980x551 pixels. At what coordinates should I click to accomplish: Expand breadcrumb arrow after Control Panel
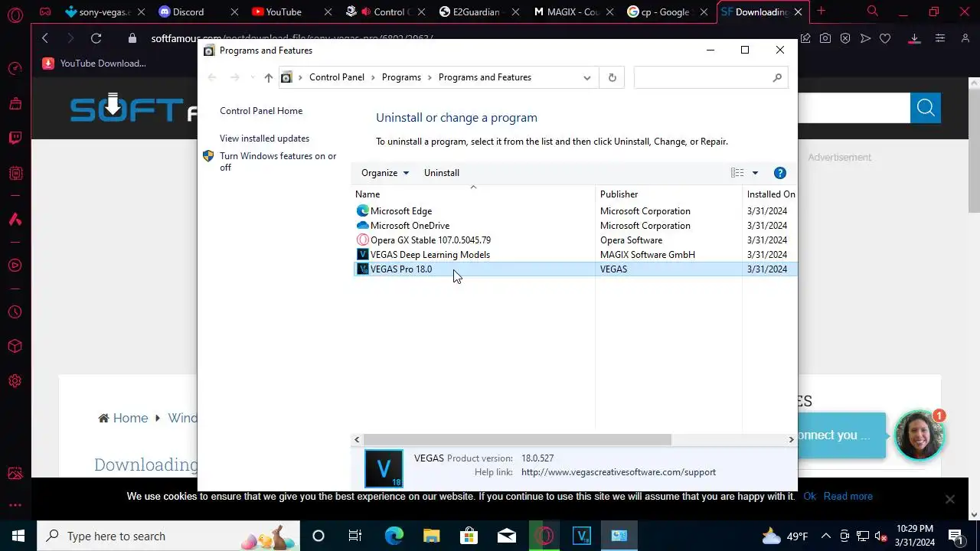(373, 77)
